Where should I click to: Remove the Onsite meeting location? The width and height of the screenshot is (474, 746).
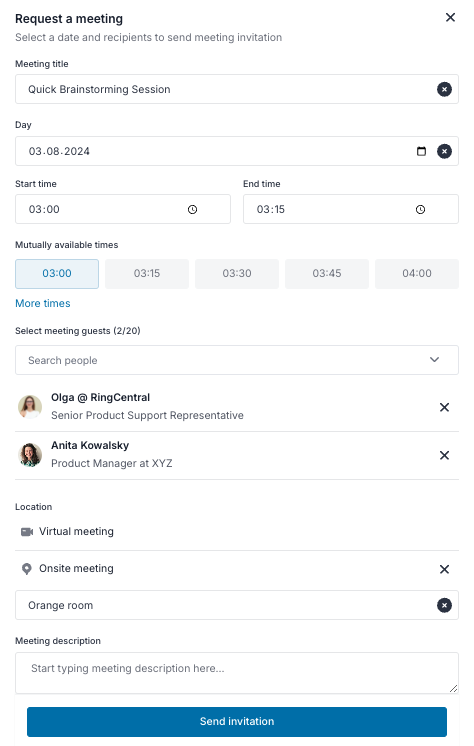click(x=444, y=569)
